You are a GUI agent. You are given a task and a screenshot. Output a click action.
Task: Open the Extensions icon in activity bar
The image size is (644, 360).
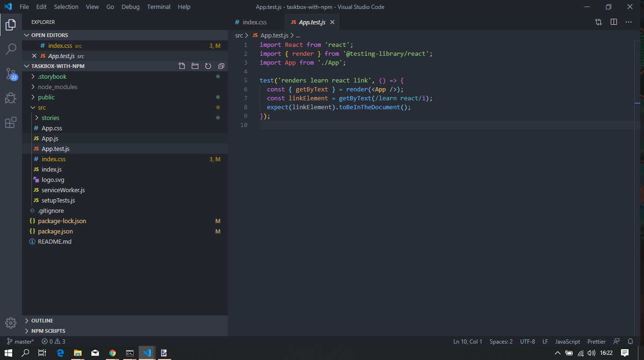click(11, 120)
